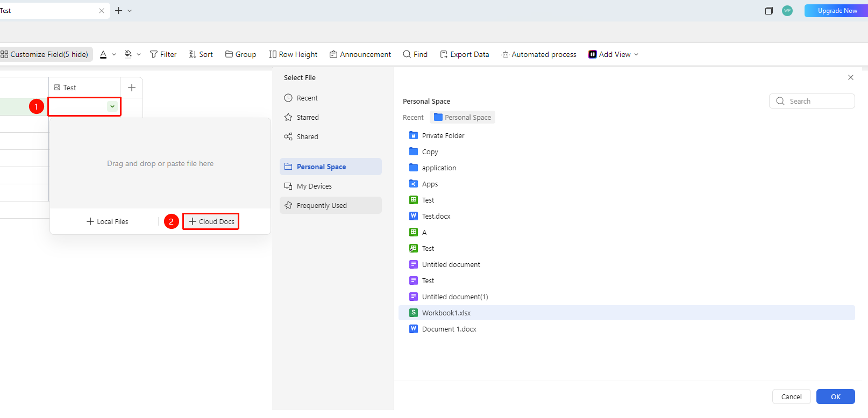Open Row Height options

pos(293,54)
